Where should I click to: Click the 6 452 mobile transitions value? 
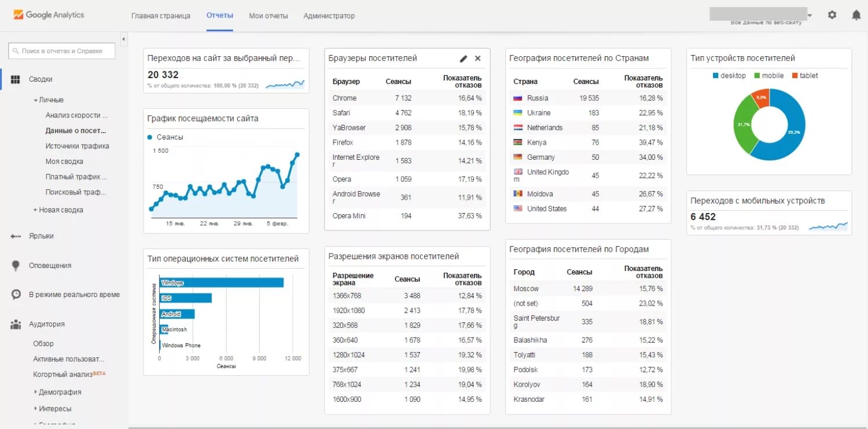(x=703, y=217)
